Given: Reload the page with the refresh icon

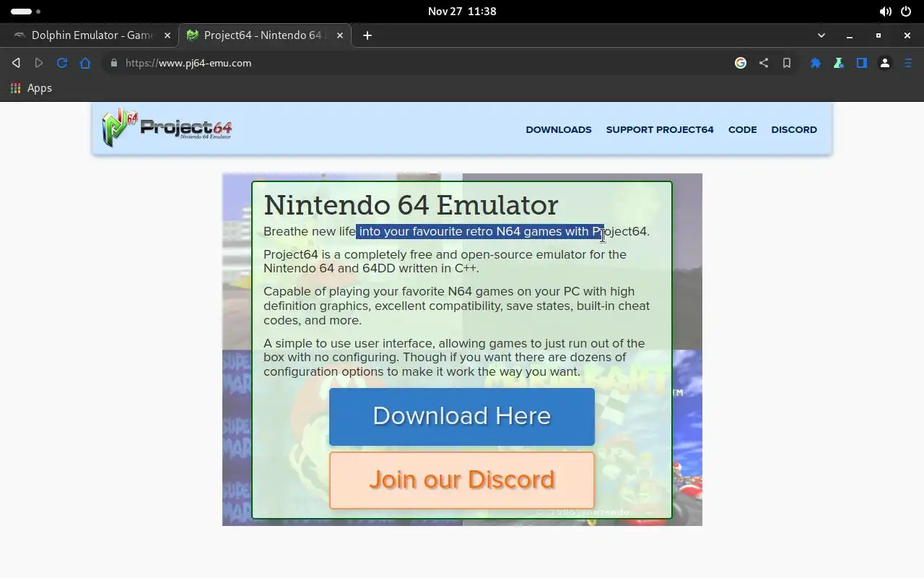Looking at the screenshot, I should (x=62, y=63).
